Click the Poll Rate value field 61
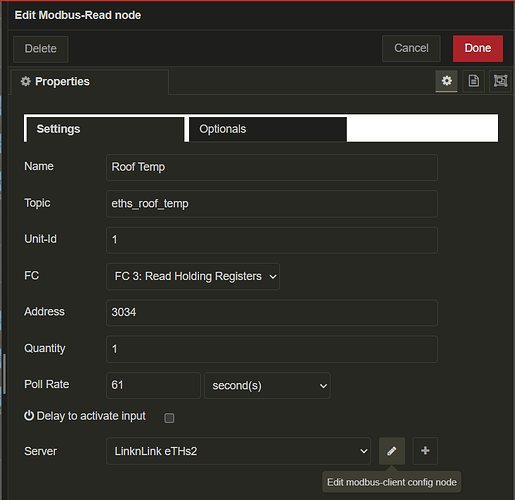The width and height of the screenshot is (515, 500). point(153,386)
